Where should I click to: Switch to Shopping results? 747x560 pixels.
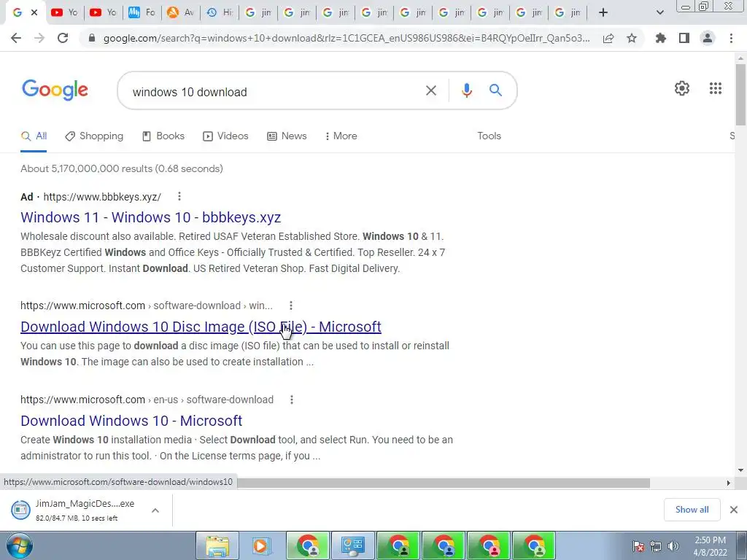tap(94, 136)
